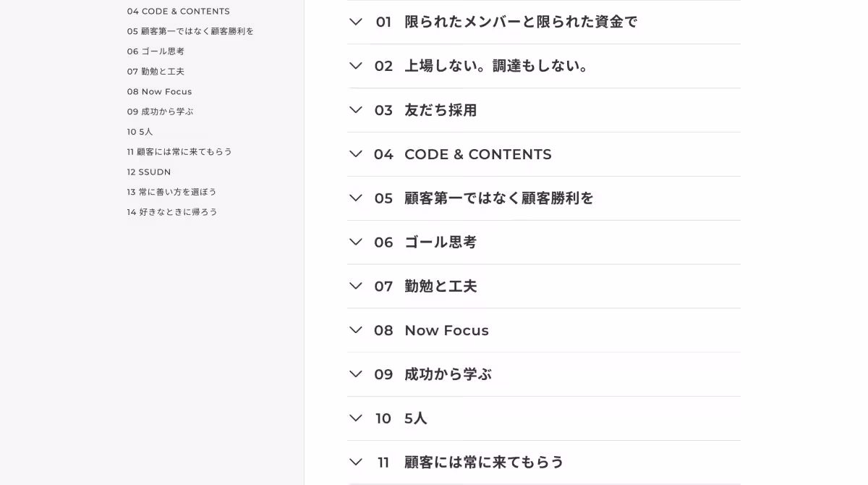Select 06 ゴール思考 in the sidebar
Viewport: 868px width, 485px height.
(x=156, y=51)
